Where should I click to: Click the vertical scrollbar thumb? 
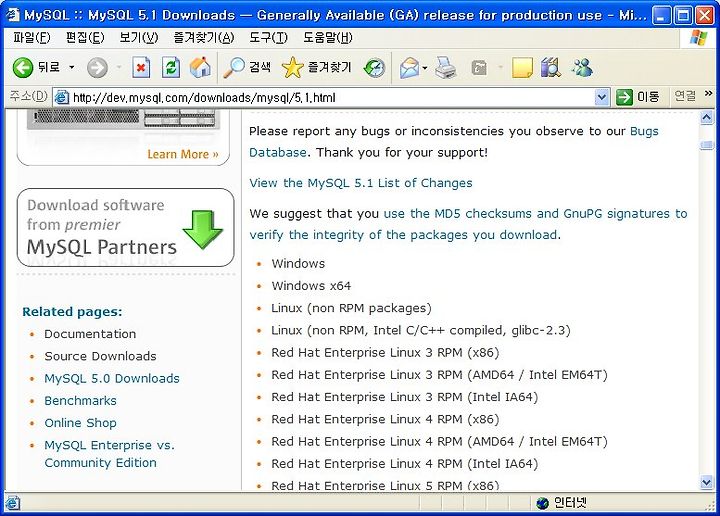707,145
